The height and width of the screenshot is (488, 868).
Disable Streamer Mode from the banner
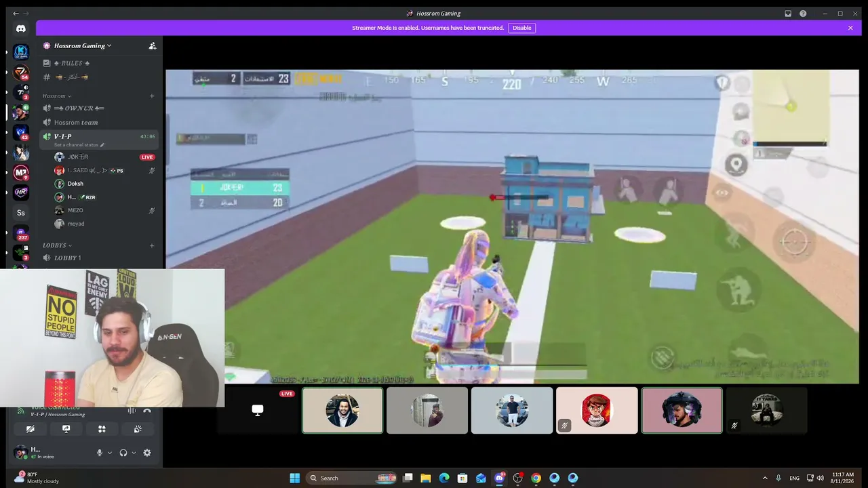(522, 28)
